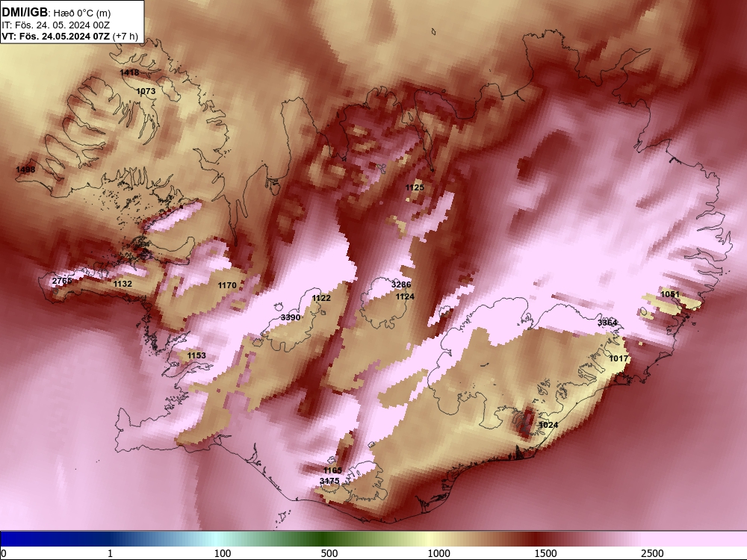Click the map value 1153
The image size is (747, 560).
[x=196, y=355]
